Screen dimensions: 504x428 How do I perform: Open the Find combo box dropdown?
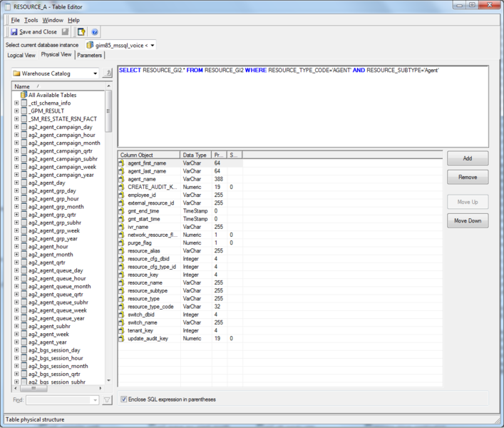tap(95, 400)
